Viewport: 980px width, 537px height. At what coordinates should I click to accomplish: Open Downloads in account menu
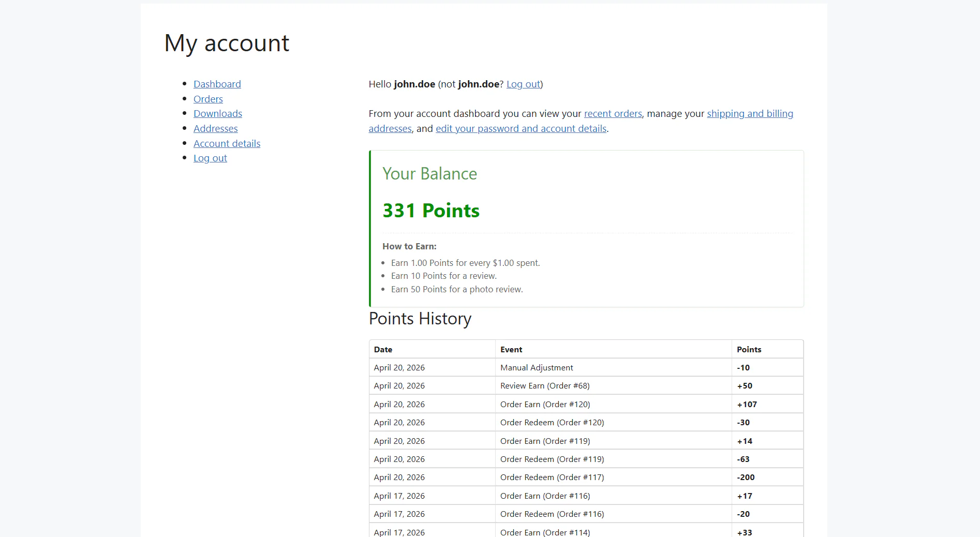[x=218, y=113]
